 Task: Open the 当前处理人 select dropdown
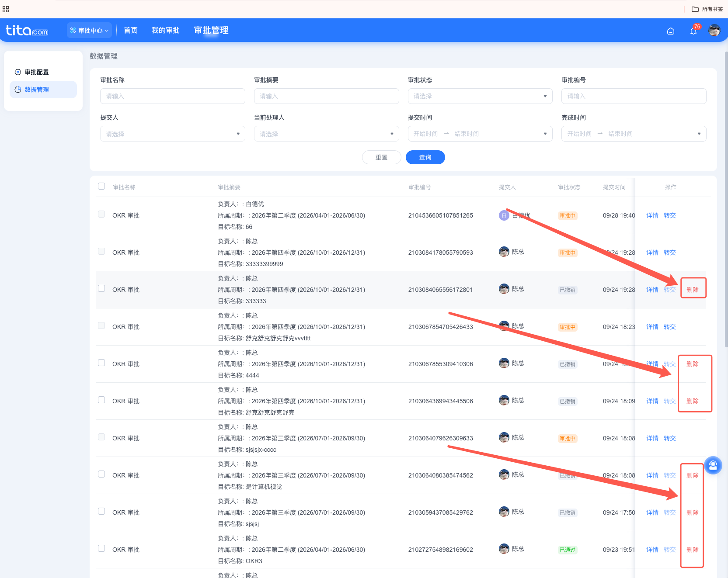tap(327, 134)
